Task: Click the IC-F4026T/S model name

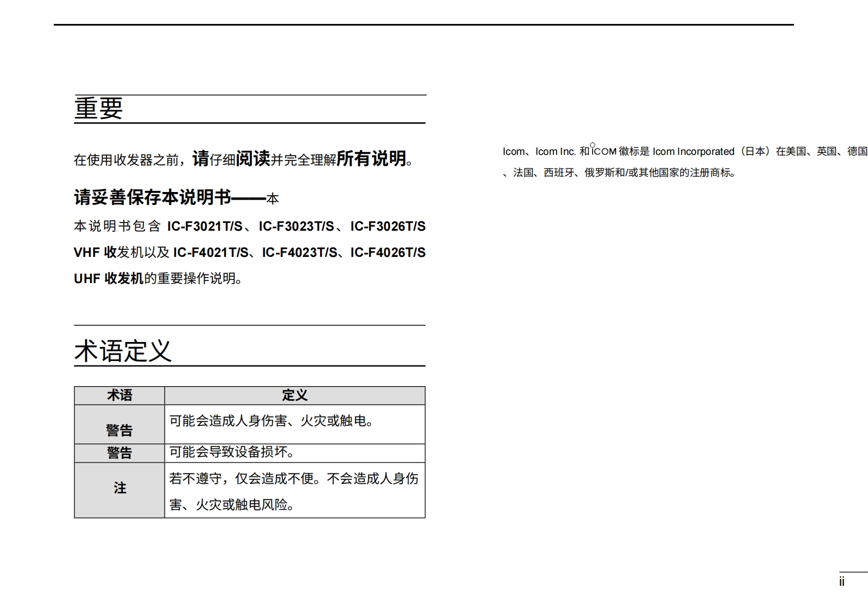Action: 388,253
